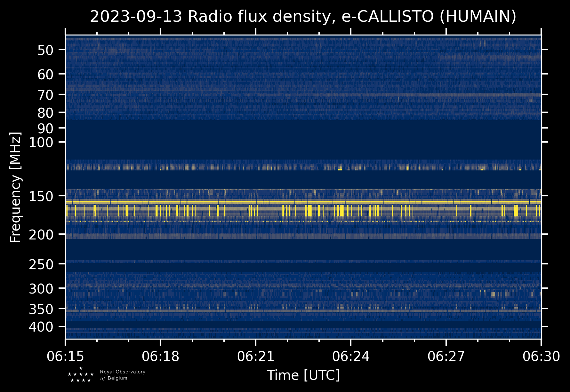The image size is (570, 392).
Task: Select the 06:18 time tick label
Action: (161, 356)
